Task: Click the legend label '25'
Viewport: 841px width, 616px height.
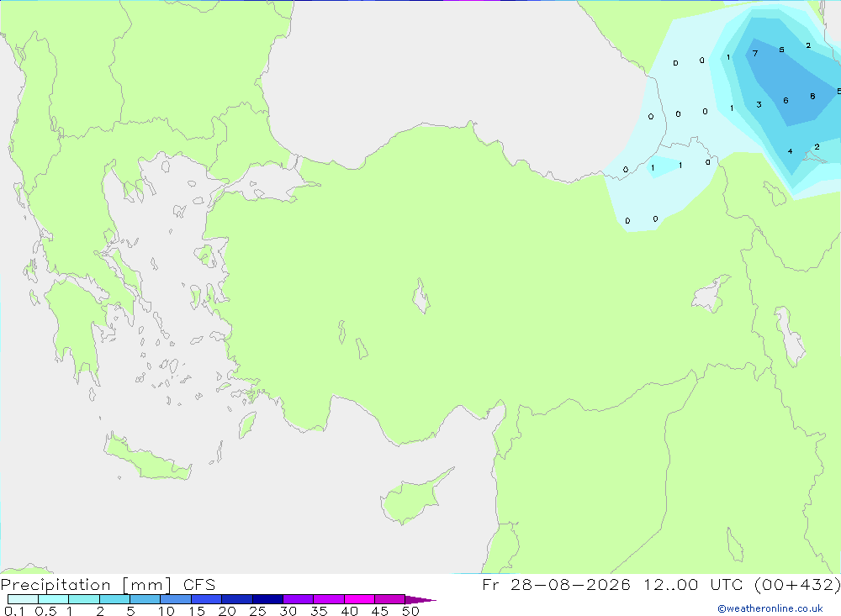Action: [x=258, y=611]
